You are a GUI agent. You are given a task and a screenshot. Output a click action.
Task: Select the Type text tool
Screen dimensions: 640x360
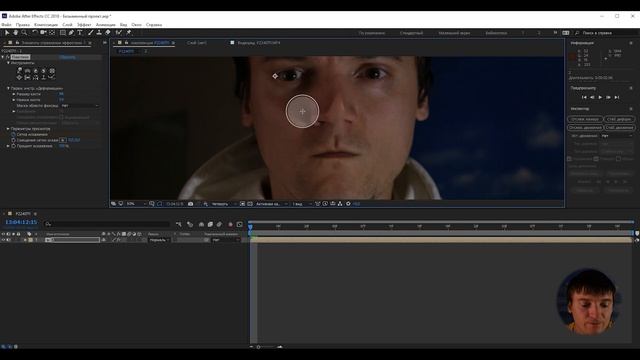[x=80, y=33]
